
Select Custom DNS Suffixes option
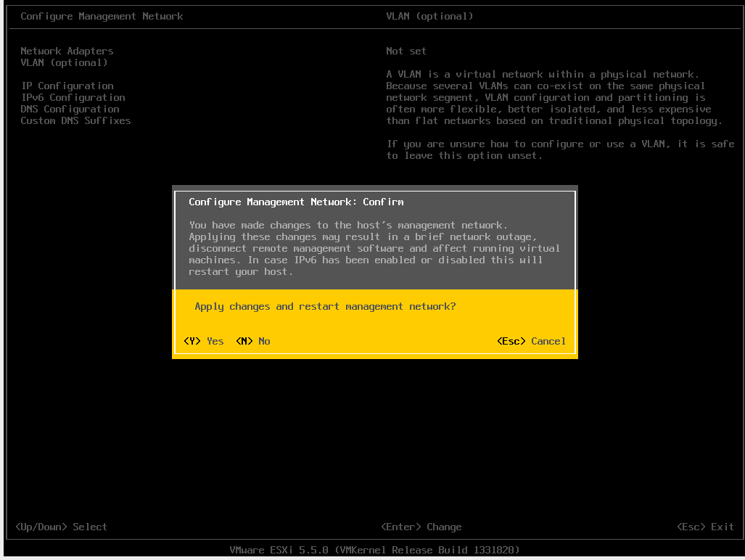point(75,120)
